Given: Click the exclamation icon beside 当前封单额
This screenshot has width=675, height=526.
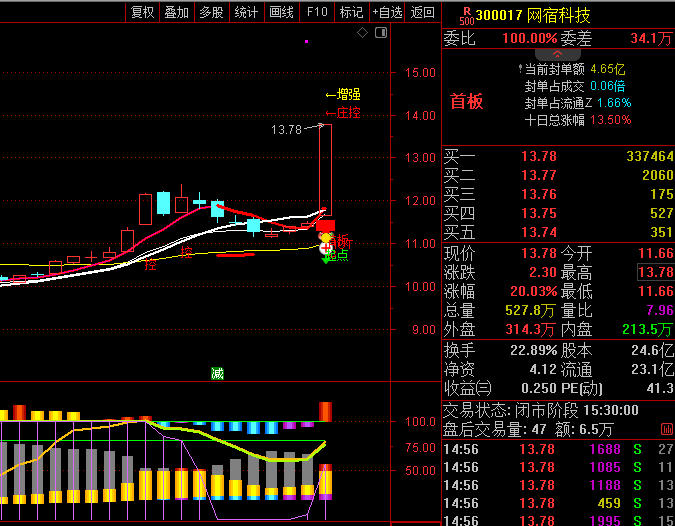Looking at the screenshot, I should 519,69.
